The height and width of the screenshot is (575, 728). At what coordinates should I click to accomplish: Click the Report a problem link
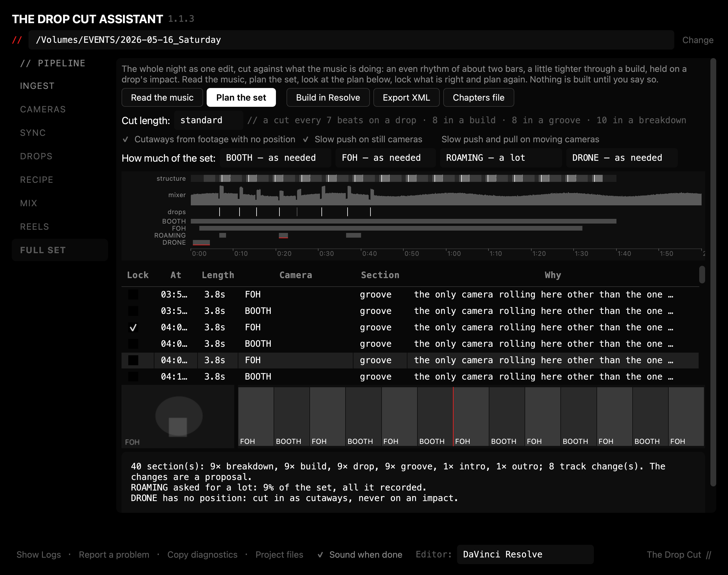click(x=114, y=555)
